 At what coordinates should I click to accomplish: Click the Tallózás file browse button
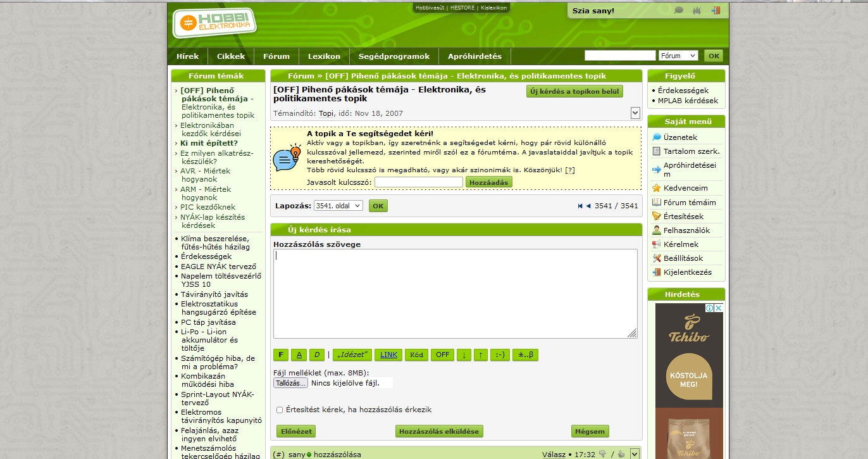click(x=291, y=383)
